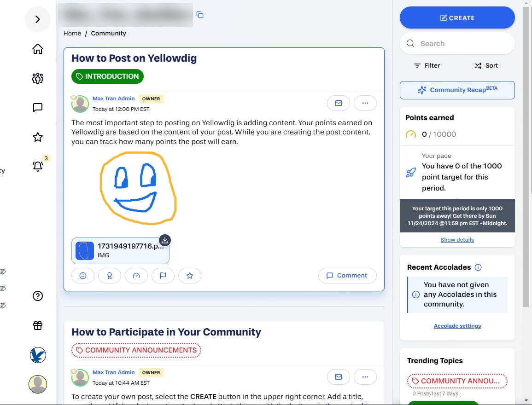Open the smiley face drawing image
Image resolution: width=532 pixels, height=405 pixels.
tap(138, 188)
